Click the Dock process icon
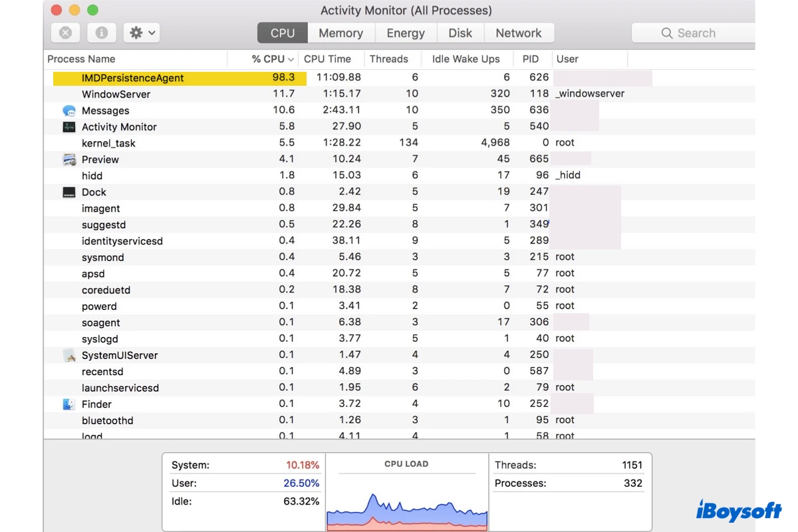Screen dimensions: 798x532 click(x=69, y=192)
